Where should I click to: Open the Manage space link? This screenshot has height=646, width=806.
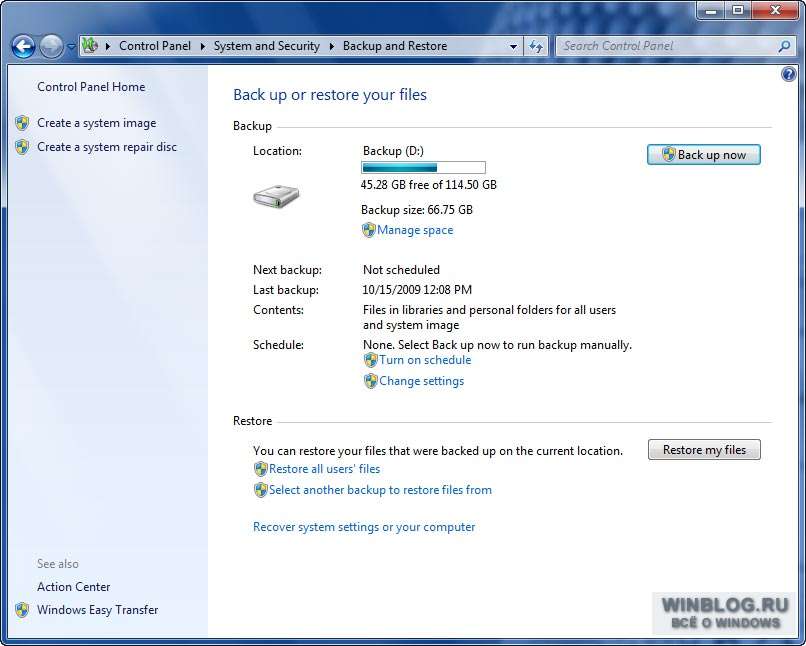pyautogui.click(x=415, y=230)
